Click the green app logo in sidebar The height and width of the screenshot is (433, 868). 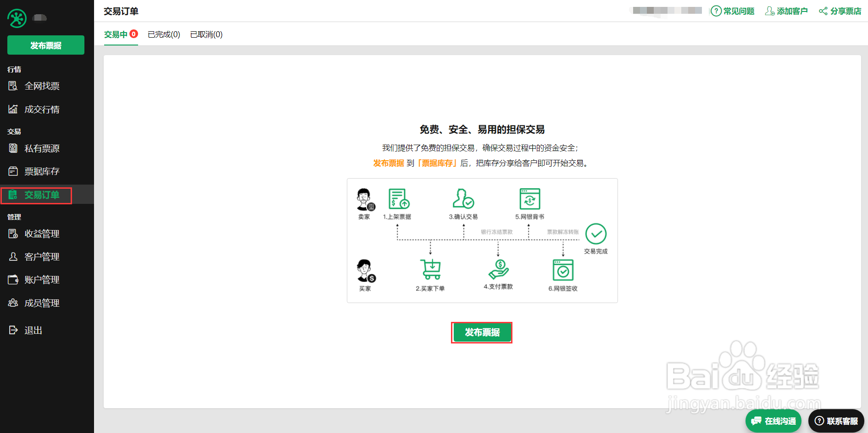pyautogui.click(x=17, y=18)
